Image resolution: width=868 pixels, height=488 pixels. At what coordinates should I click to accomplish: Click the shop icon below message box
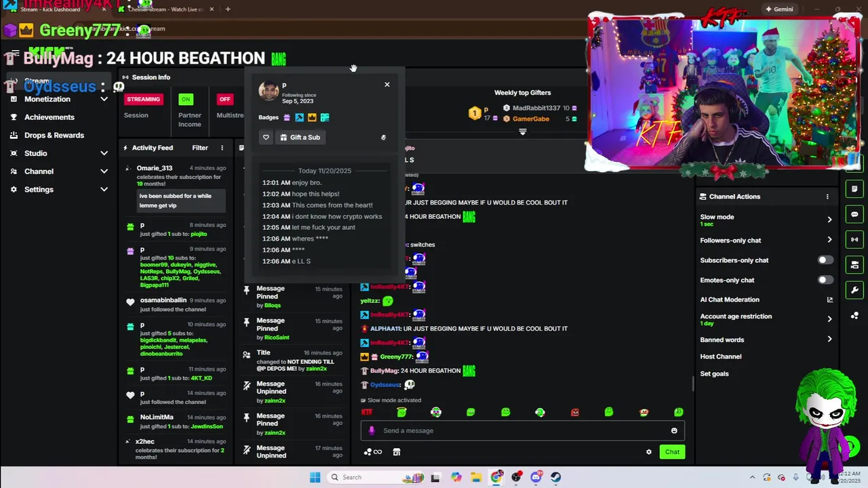pos(397,452)
